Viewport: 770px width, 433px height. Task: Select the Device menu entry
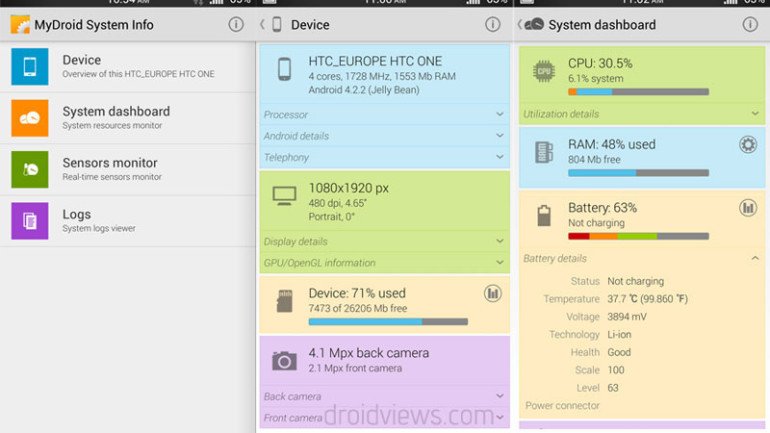128,67
